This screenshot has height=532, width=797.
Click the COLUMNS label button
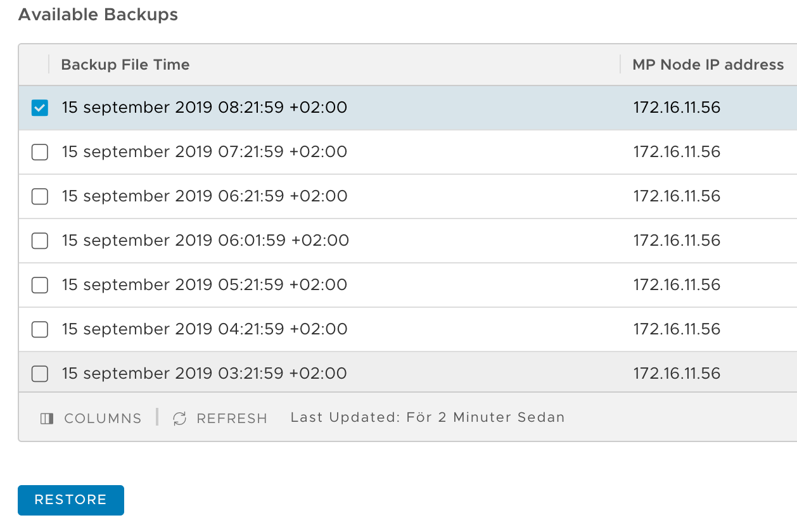pos(103,419)
